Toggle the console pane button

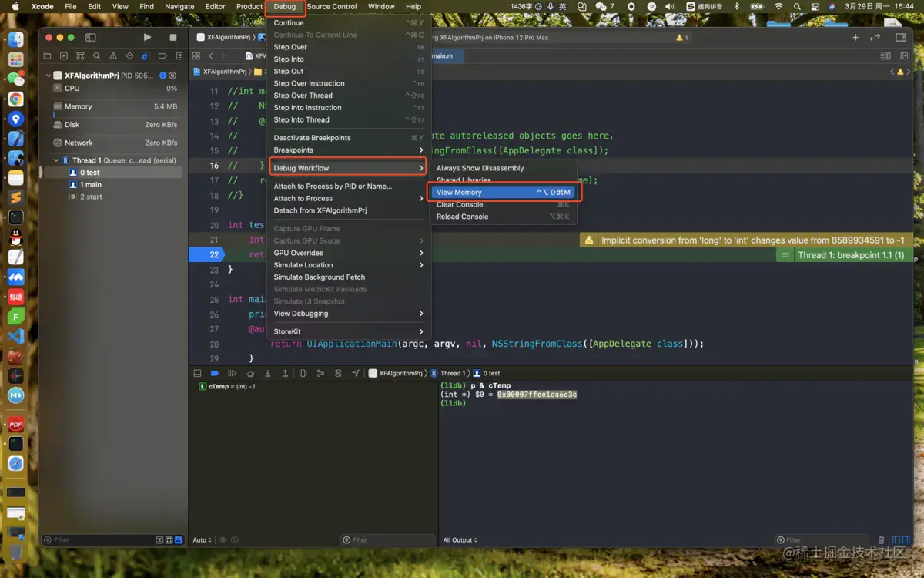906,540
